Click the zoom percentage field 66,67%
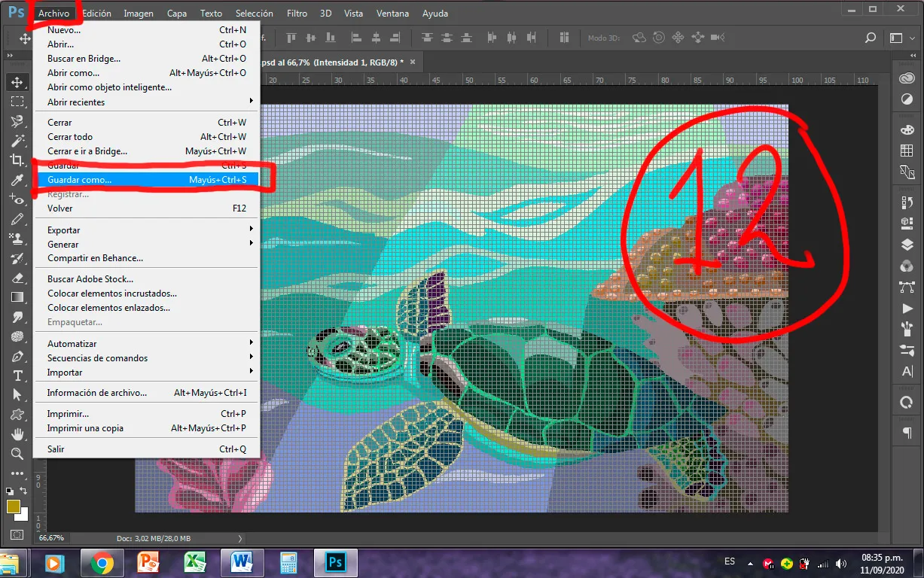This screenshot has height=578, width=924. tap(51, 538)
